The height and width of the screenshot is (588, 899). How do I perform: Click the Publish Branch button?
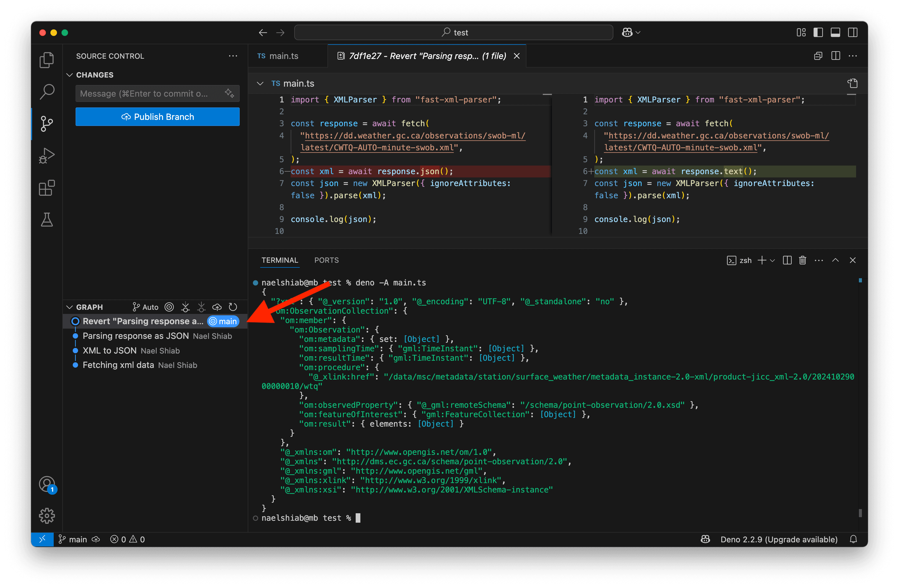point(157,117)
